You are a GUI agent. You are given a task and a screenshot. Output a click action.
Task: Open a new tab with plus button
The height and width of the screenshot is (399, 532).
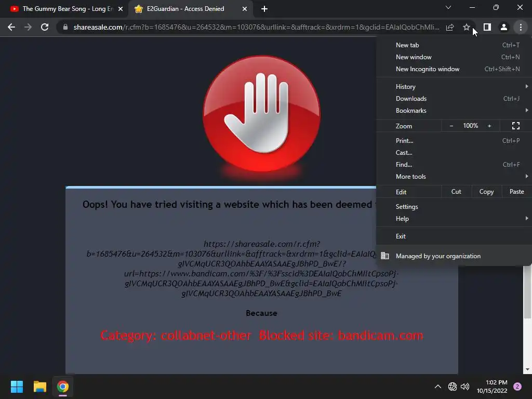point(264,9)
